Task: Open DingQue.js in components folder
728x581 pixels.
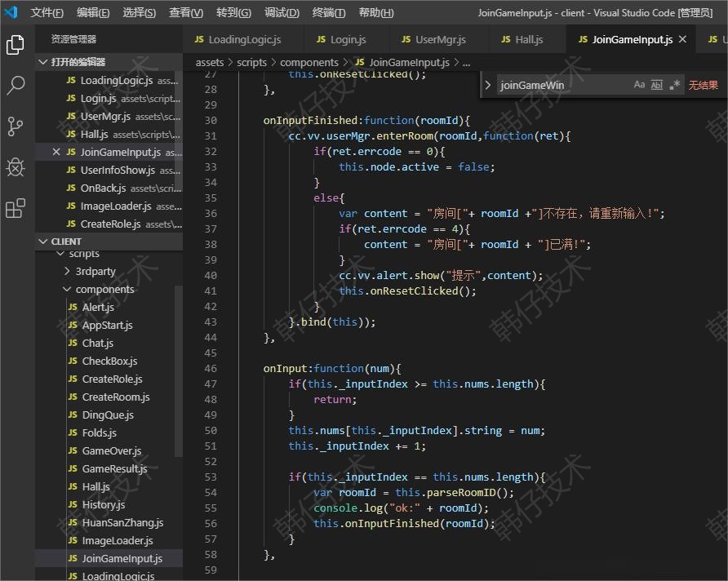Action: [x=109, y=415]
